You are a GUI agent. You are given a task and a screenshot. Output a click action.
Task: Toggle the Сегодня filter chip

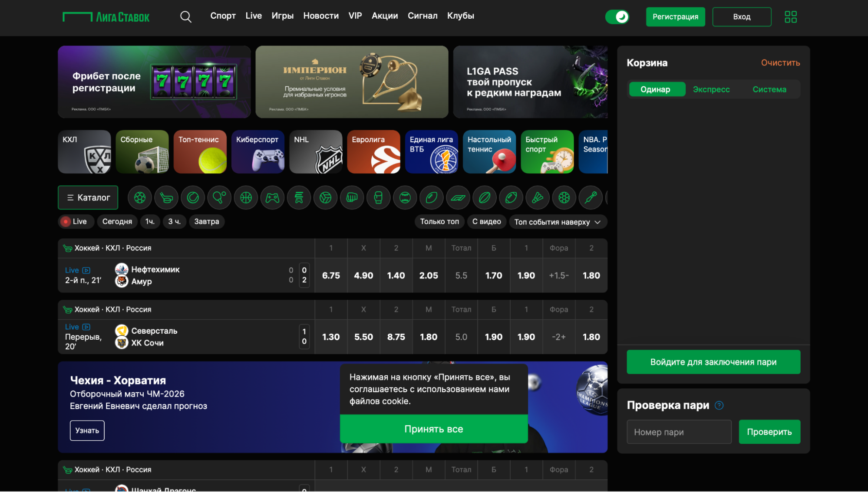[117, 222]
